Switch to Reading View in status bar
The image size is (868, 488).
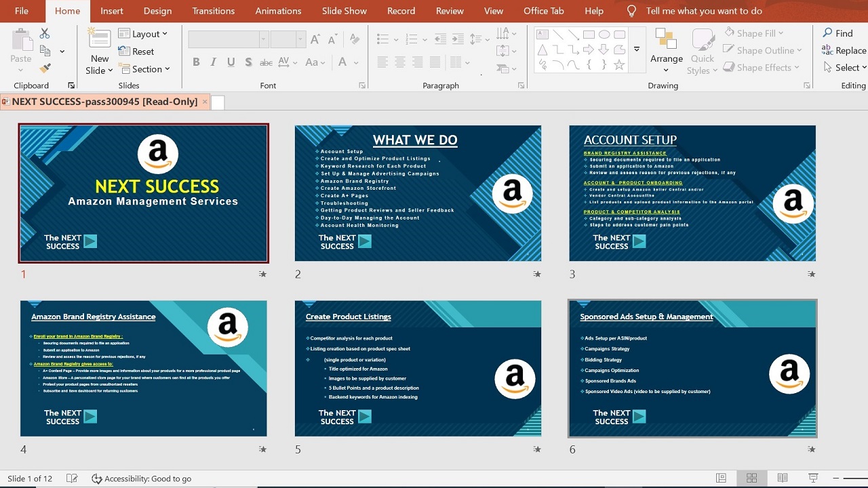[782, 479]
